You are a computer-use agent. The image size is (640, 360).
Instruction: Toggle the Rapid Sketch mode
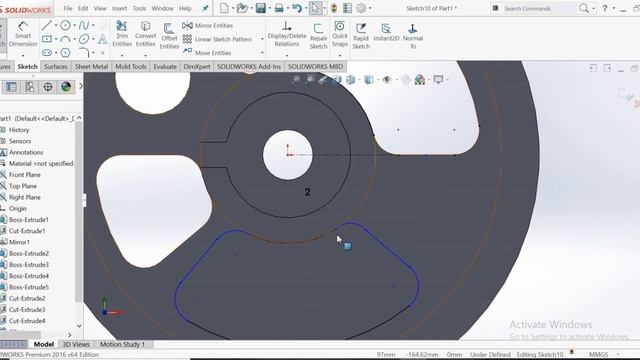pos(361,36)
